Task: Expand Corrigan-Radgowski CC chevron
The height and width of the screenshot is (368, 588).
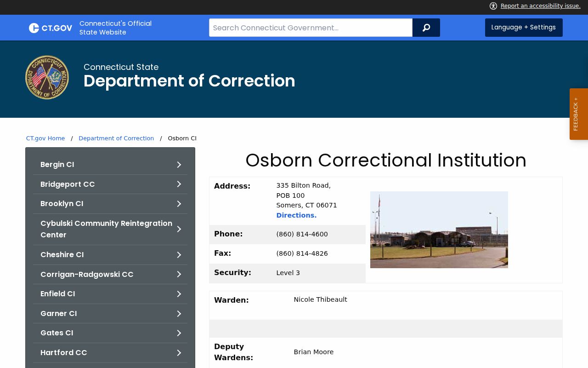Action: (179, 274)
